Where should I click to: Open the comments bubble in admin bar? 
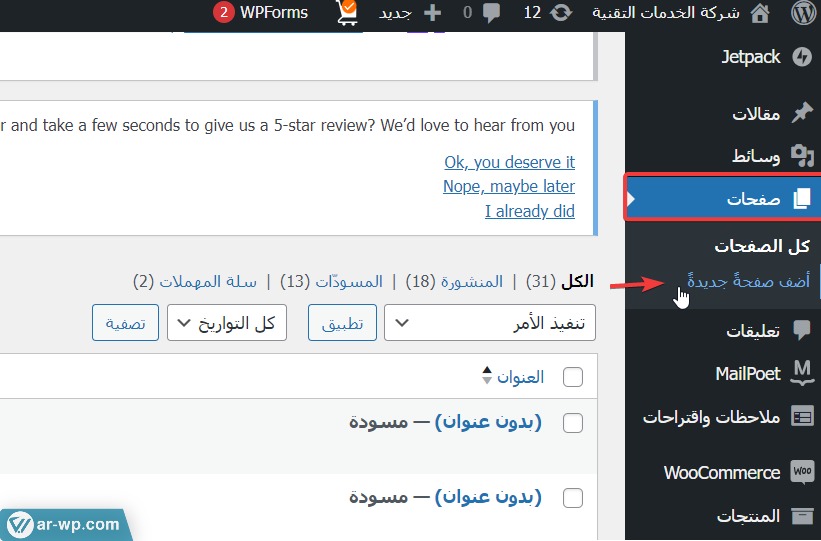click(491, 13)
